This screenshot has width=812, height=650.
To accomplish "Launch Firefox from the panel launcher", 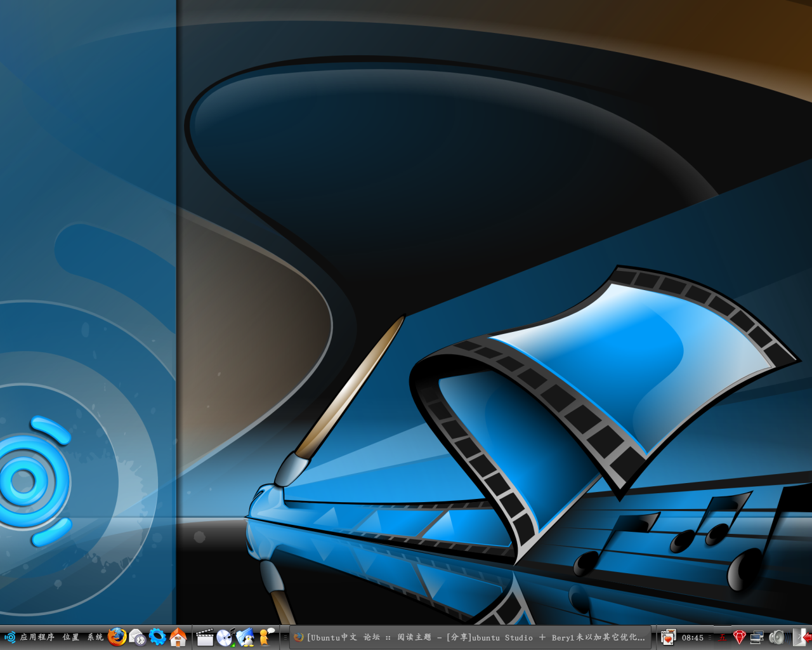I will pyautogui.click(x=117, y=637).
